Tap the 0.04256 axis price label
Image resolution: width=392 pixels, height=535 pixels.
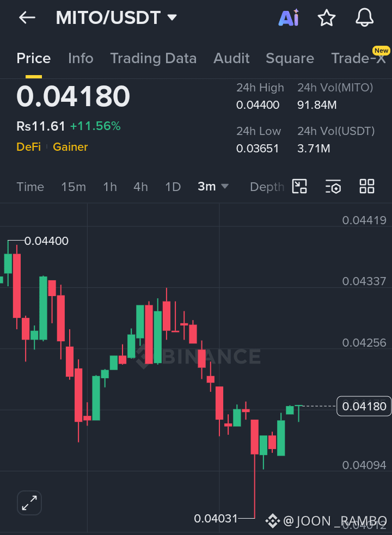click(x=364, y=343)
